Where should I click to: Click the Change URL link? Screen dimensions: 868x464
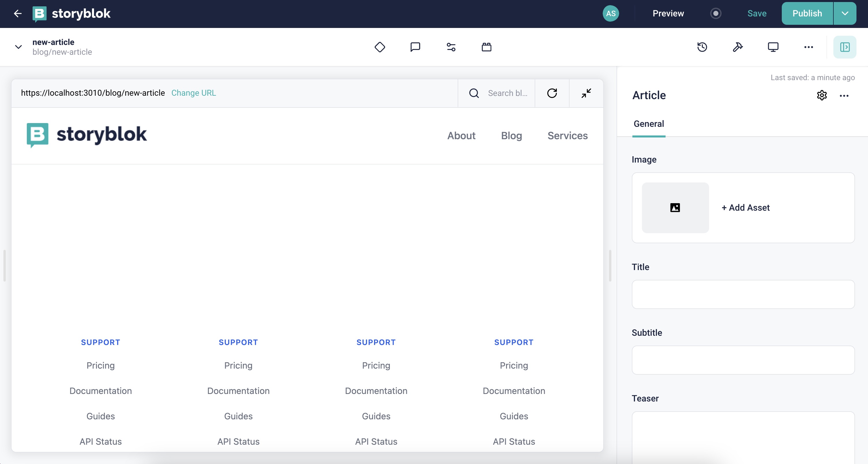tap(193, 93)
